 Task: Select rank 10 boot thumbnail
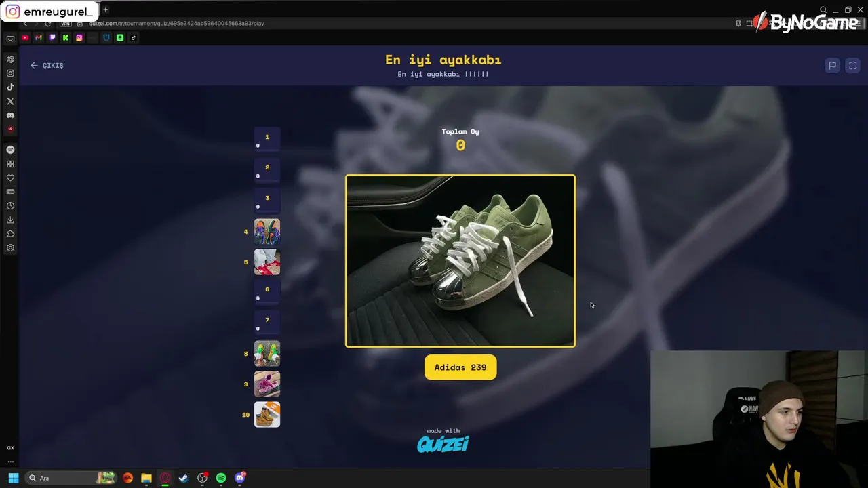tap(267, 415)
